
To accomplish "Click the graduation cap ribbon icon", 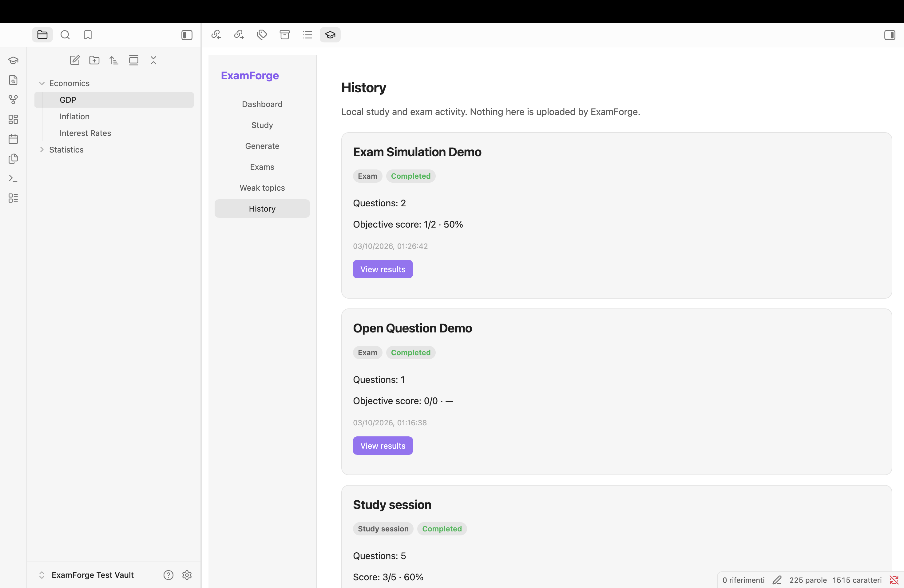I will pyautogui.click(x=13, y=60).
